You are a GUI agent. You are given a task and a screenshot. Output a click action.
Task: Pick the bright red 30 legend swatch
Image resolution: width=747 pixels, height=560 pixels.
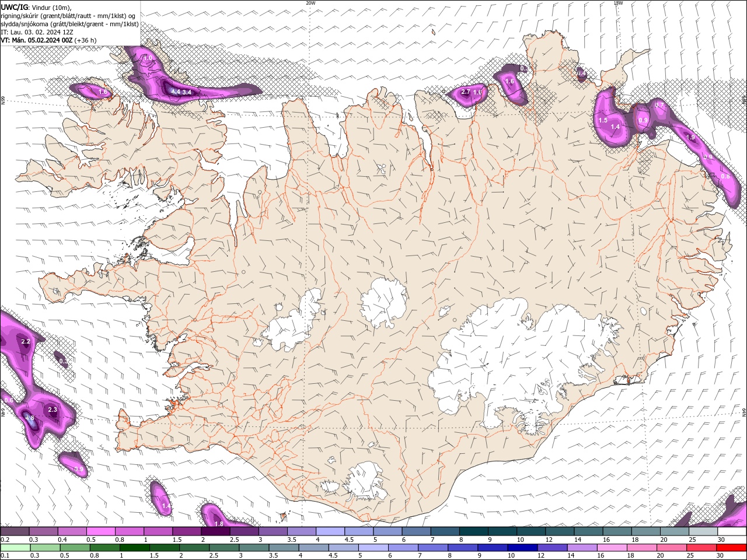pos(731,548)
